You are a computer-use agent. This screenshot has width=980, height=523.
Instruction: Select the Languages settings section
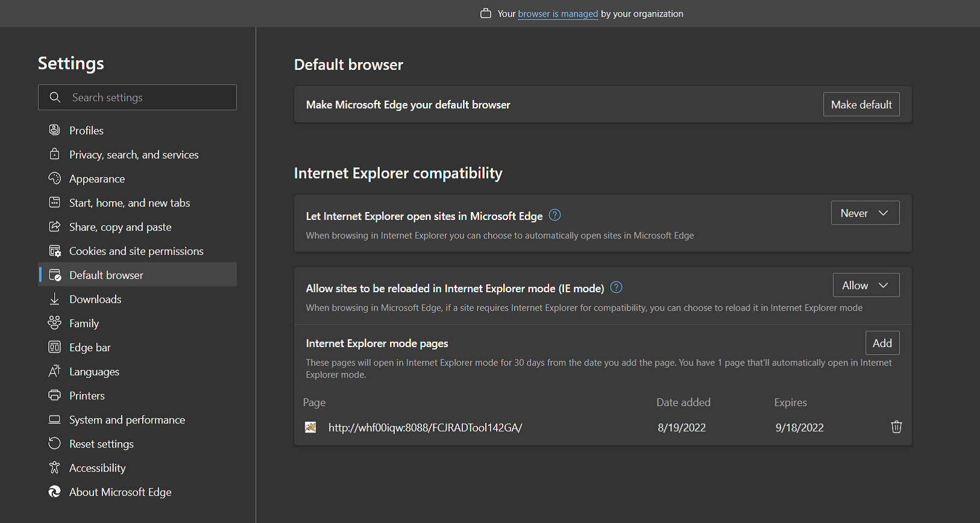coord(94,371)
